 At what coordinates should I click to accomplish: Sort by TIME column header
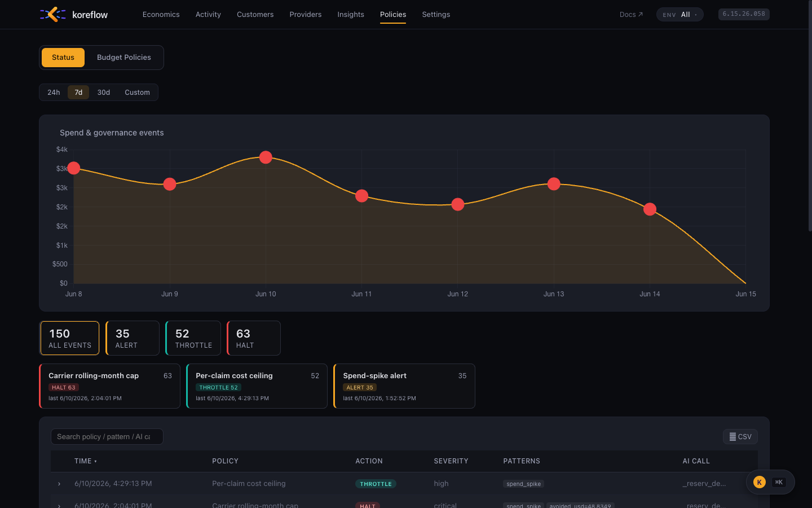pos(86,461)
